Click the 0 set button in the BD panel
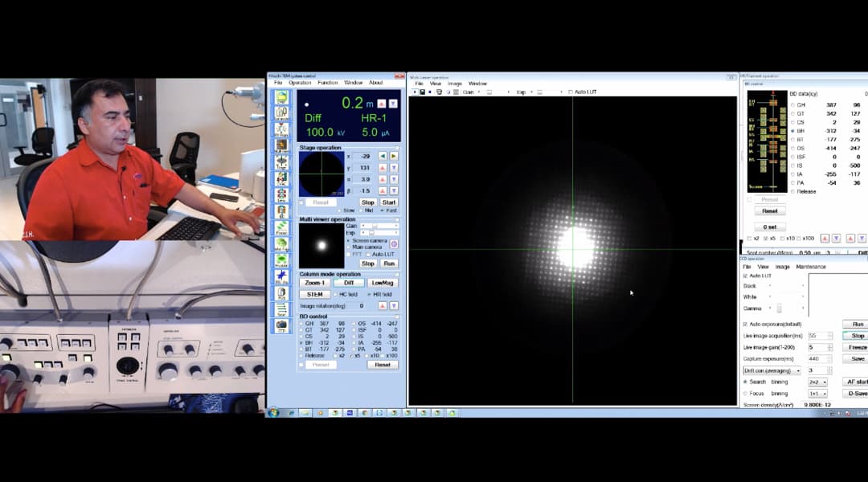 [x=769, y=227]
